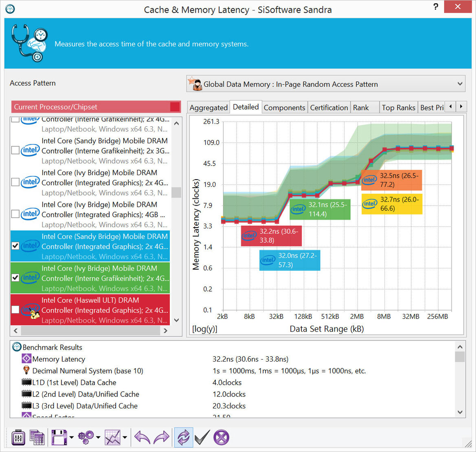
Task: Select the '4.0clocks' value
Action: (227, 382)
